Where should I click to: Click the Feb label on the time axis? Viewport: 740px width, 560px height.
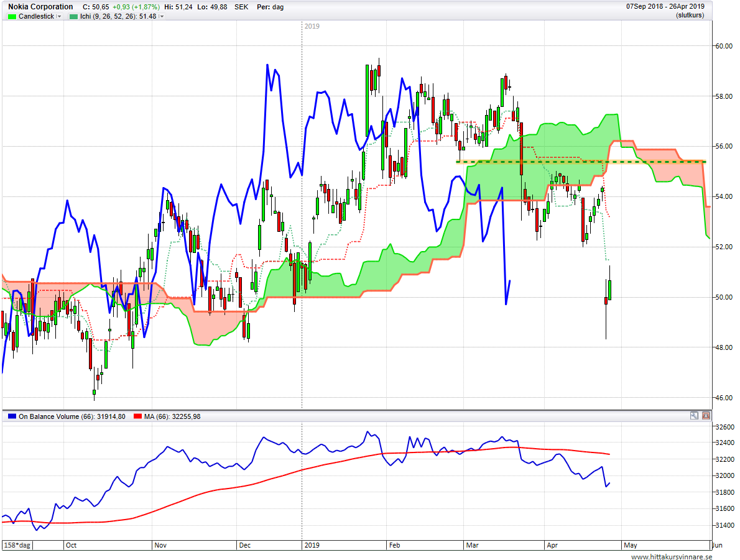[x=394, y=545]
